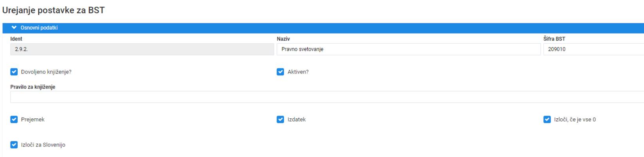Image resolution: width=644 pixels, height=157 pixels.
Task: Select the Šifra BST field with 209010
Action: (594, 49)
